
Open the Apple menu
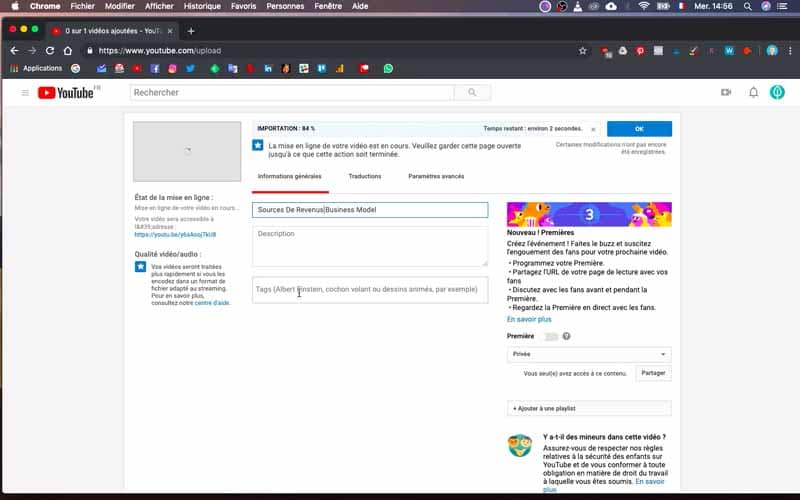click(15, 6)
